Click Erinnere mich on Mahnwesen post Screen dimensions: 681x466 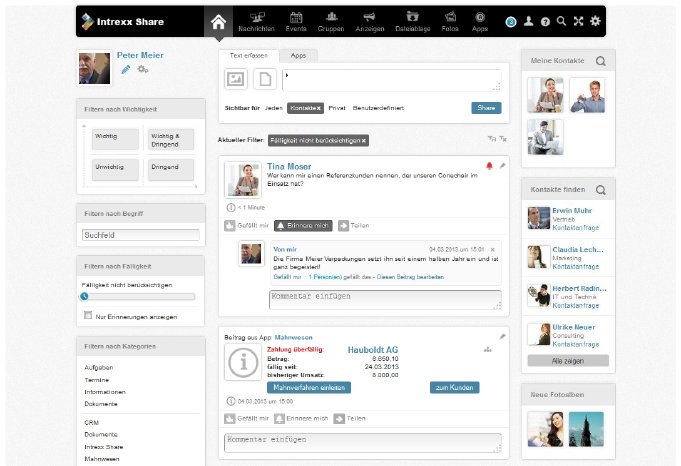[x=301, y=419]
